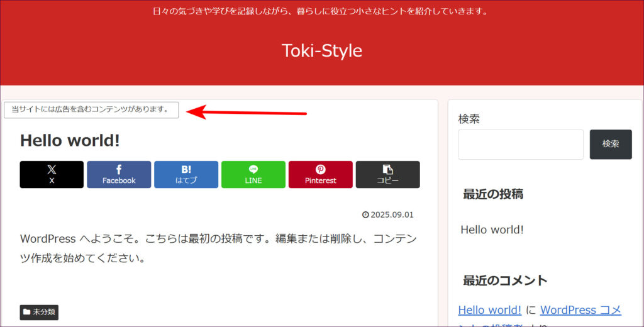644x327 pixels.
Task: Share the post on X
Action: coord(52,174)
